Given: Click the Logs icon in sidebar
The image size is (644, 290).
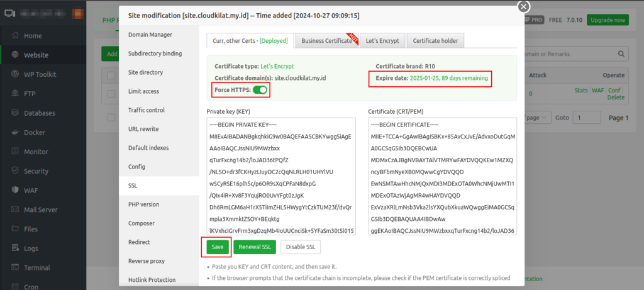Looking at the screenshot, I should [15, 248].
